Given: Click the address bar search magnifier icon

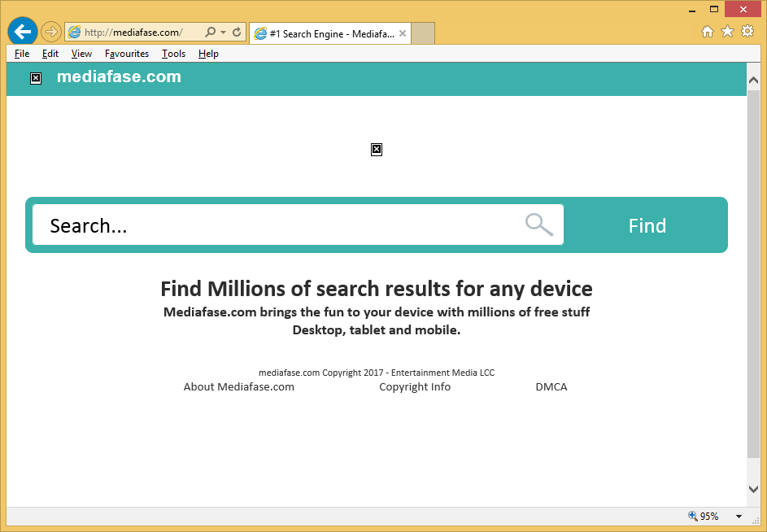Looking at the screenshot, I should tap(210, 33).
